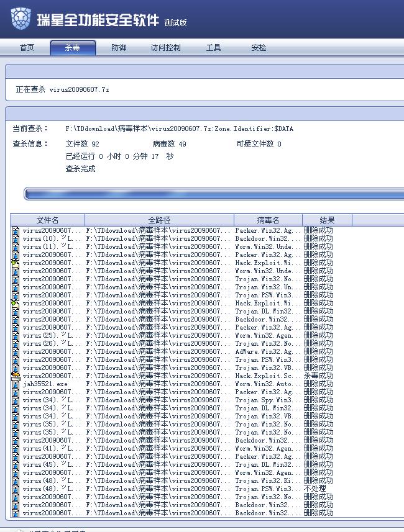Viewport: 404px width, 532px height.
Task: Sort by the 病毒名 column header
Action: click(x=268, y=220)
